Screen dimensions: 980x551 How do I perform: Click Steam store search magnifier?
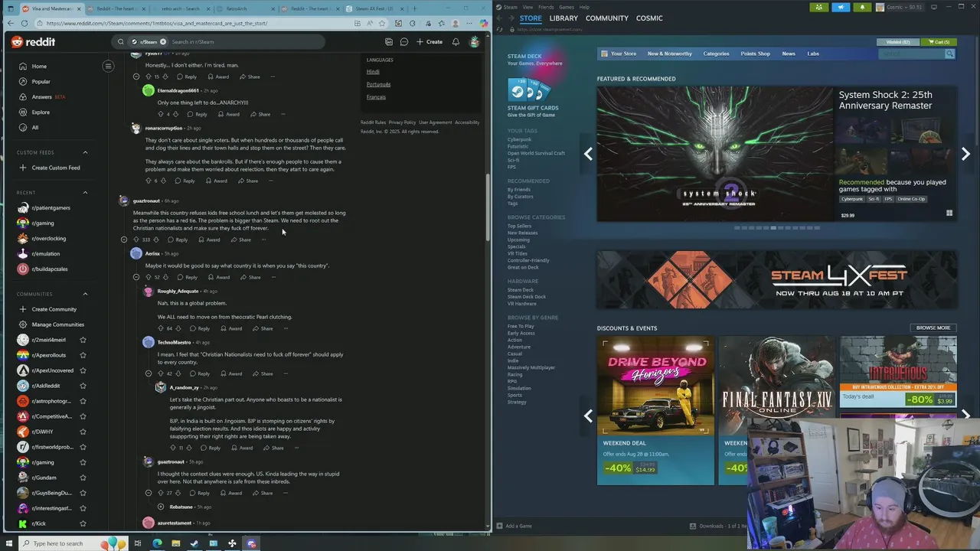point(949,54)
